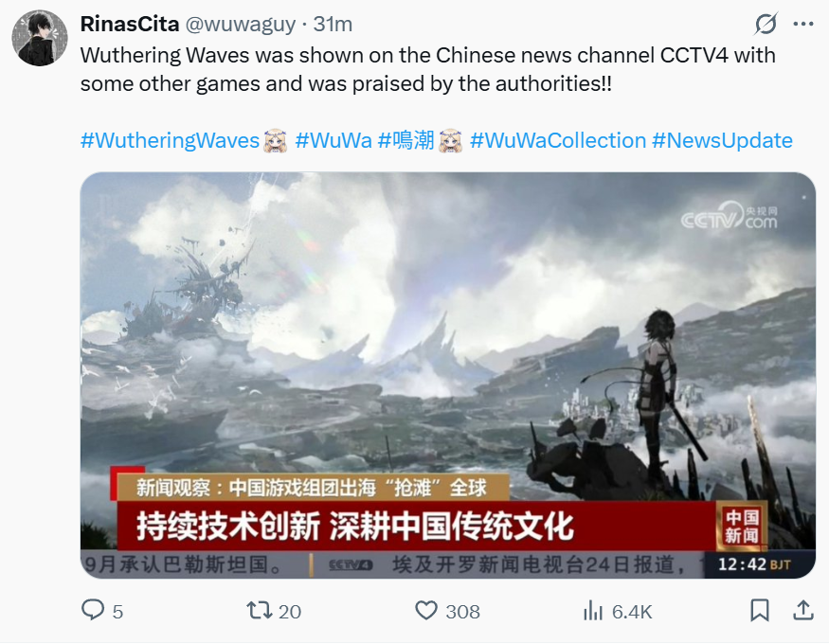Open the RinasCita display name link

[x=130, y=24]
